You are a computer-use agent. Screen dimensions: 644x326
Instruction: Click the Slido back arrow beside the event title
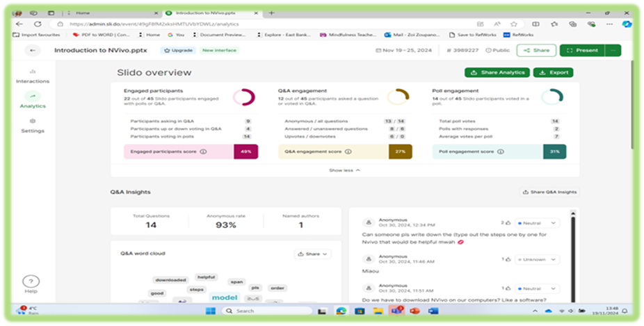point(33,51)
